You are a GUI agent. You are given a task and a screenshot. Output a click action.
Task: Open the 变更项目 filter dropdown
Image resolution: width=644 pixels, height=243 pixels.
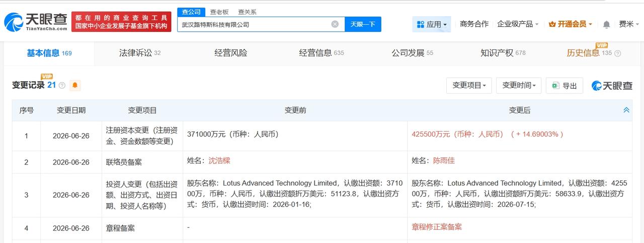pos(469,86)
